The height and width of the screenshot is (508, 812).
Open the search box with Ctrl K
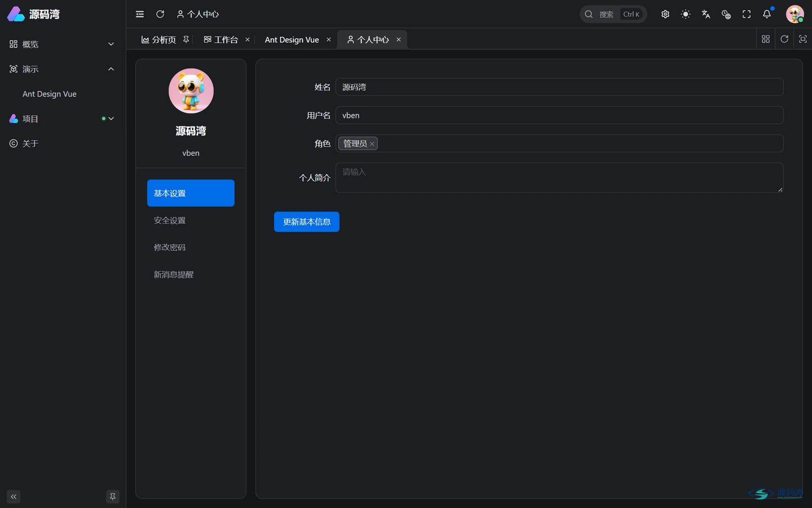613,14
